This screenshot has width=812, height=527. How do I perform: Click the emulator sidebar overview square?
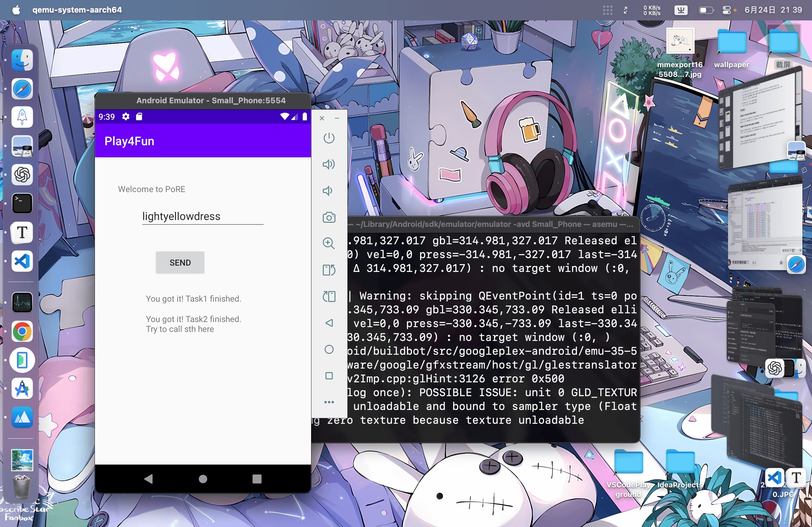click(329, 376)
